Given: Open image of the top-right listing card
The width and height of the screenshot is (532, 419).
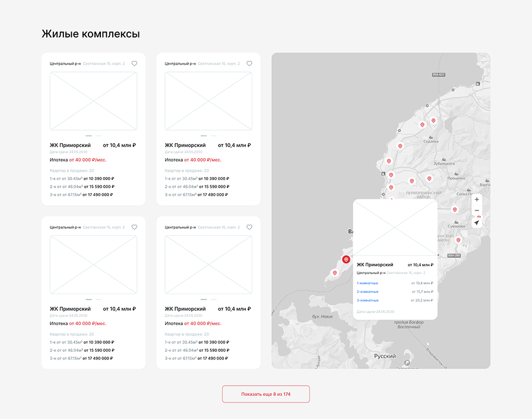Looking at the screenshot, I should pyautogui.click(x=208, y=101).
